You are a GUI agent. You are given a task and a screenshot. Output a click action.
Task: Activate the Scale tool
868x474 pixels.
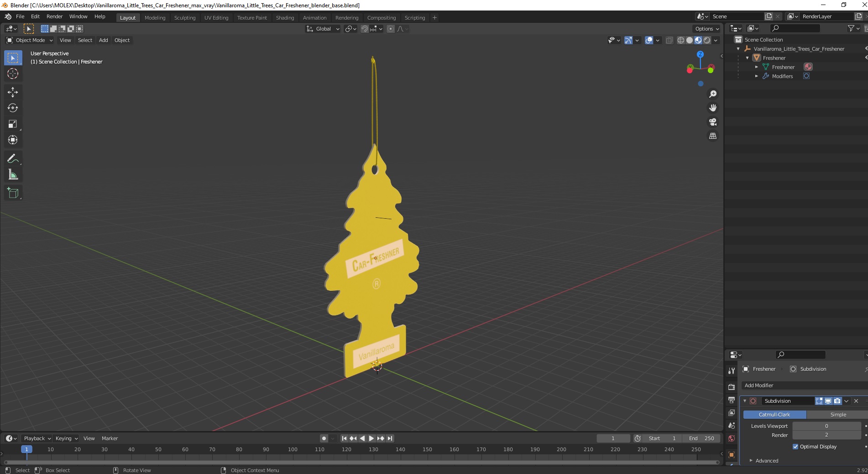click(x=13, y=124)
